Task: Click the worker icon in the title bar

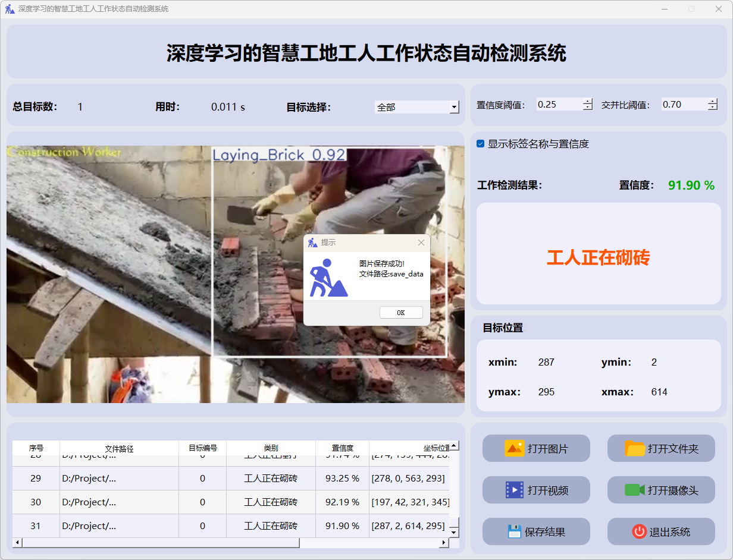Action: (x=10, y=9)
